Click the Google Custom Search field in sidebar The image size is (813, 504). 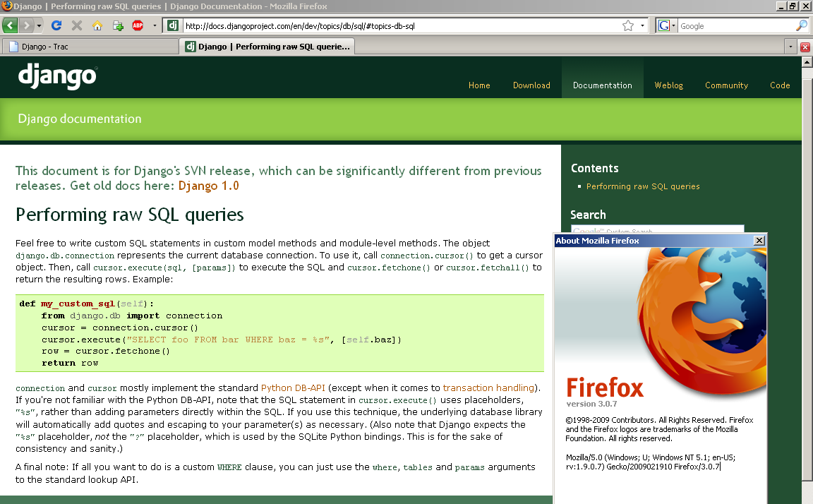658,229
